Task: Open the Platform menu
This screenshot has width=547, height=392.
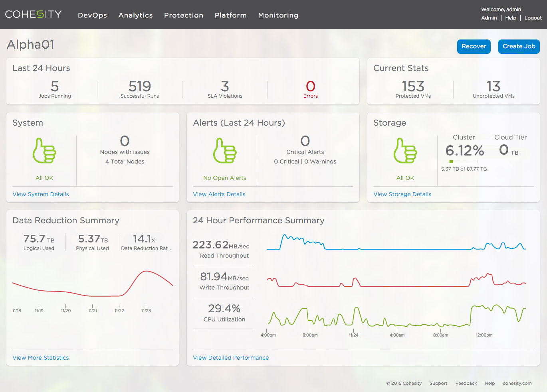Action: tap(230, 15)
